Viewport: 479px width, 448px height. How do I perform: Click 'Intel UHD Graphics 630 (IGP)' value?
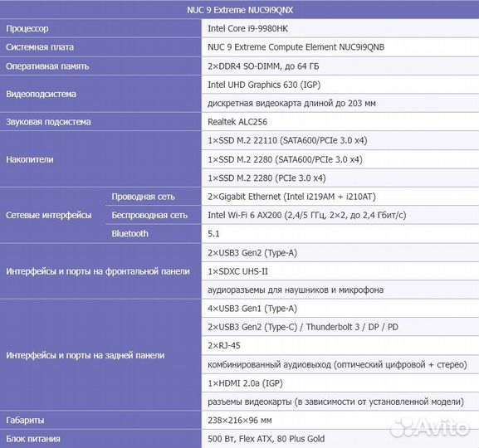(340, 85)
